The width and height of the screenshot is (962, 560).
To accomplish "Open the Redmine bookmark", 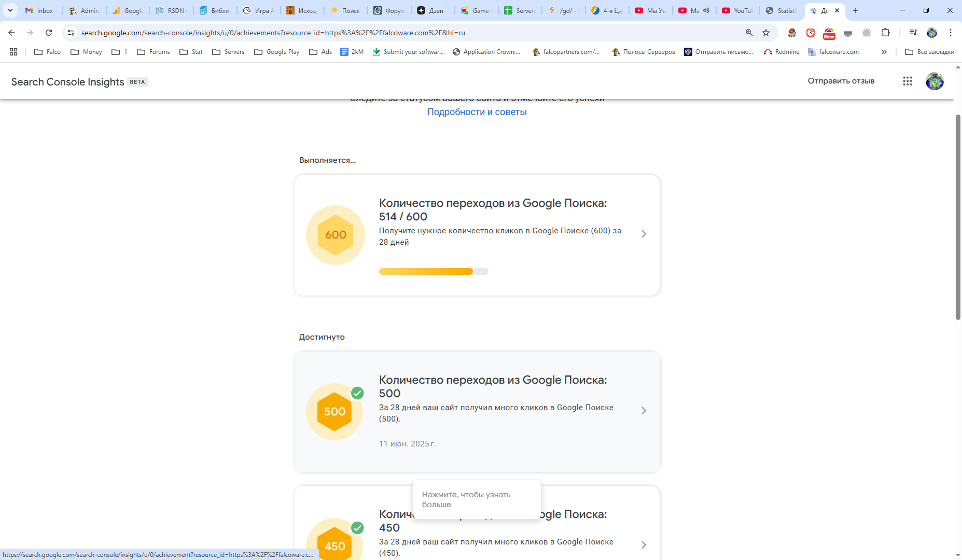I will [x=782, y=52].
